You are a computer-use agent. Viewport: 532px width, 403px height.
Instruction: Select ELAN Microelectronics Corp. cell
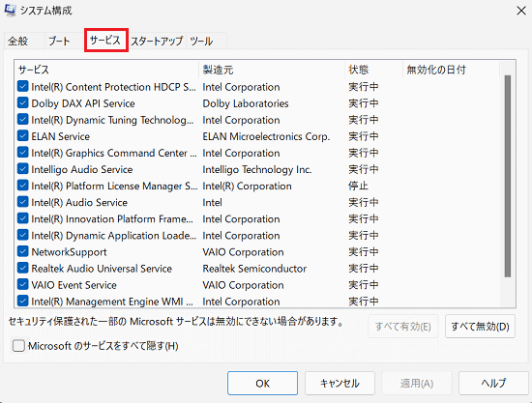tap(266, 136)
